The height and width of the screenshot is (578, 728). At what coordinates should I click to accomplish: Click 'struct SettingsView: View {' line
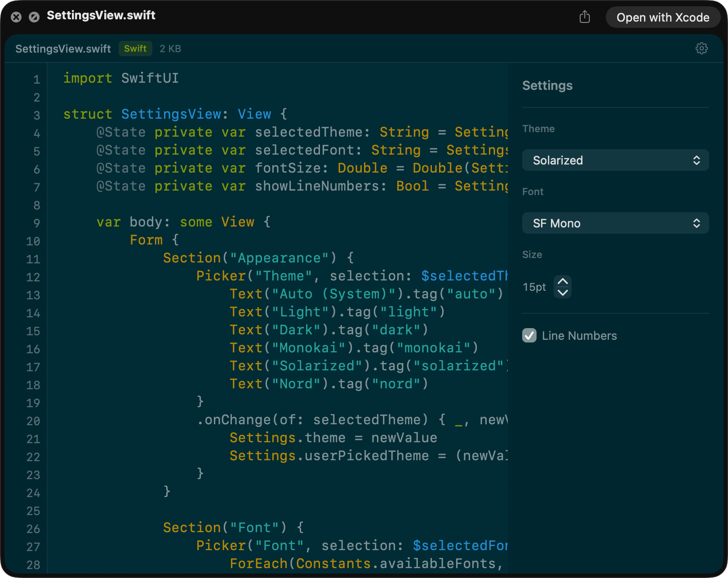tap(175, 114)
